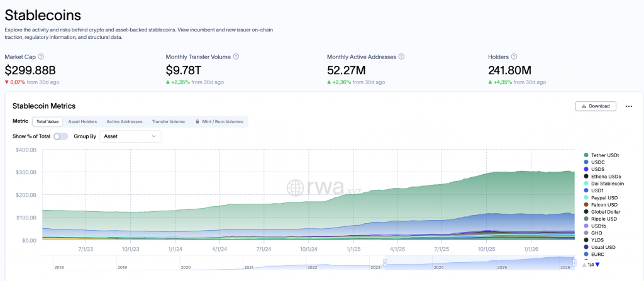Screen dimensions: 644x281
Task: Click the Monthly Active Addresses info icon
Action: (401, 57)
